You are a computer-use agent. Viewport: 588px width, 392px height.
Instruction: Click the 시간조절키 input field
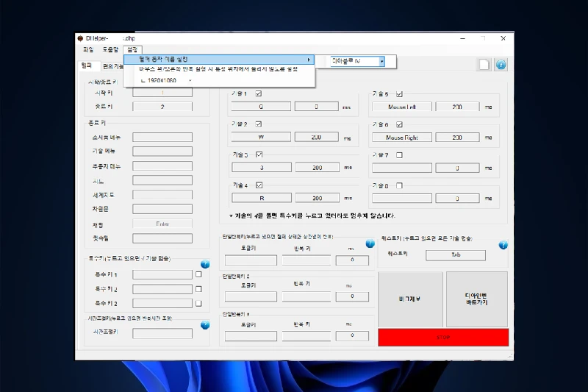point(162,333)
